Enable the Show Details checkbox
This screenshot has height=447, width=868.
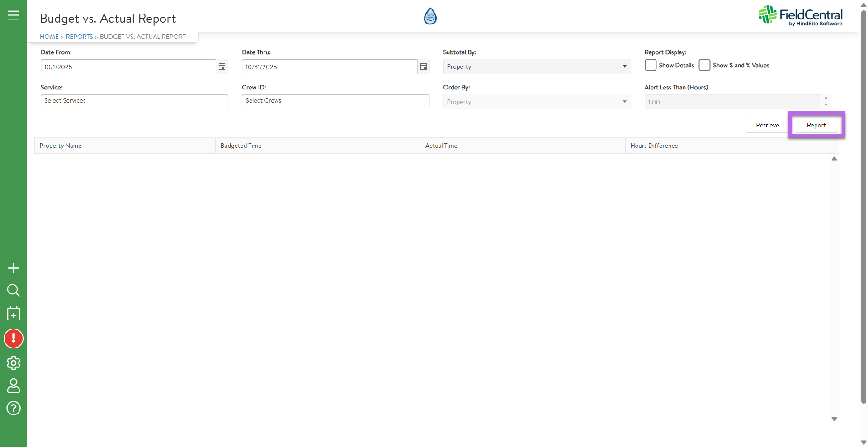(x=651, y=65)
